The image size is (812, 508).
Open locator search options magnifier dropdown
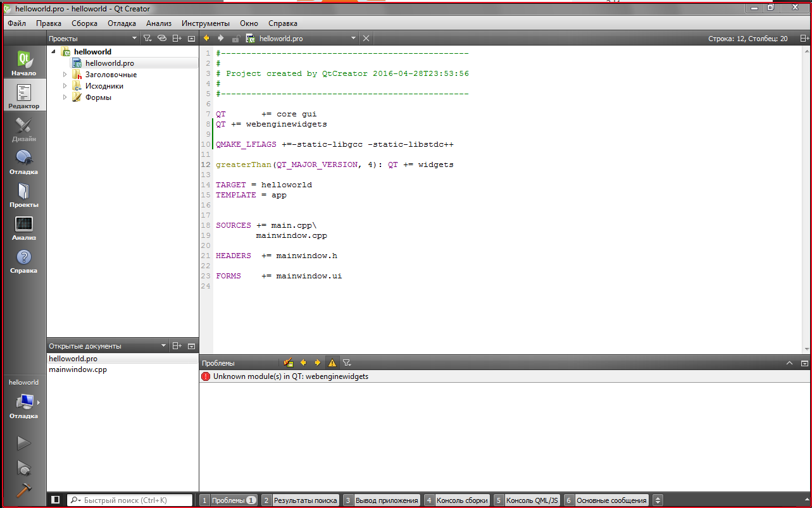pyautogui.click(x=75, y=500)
